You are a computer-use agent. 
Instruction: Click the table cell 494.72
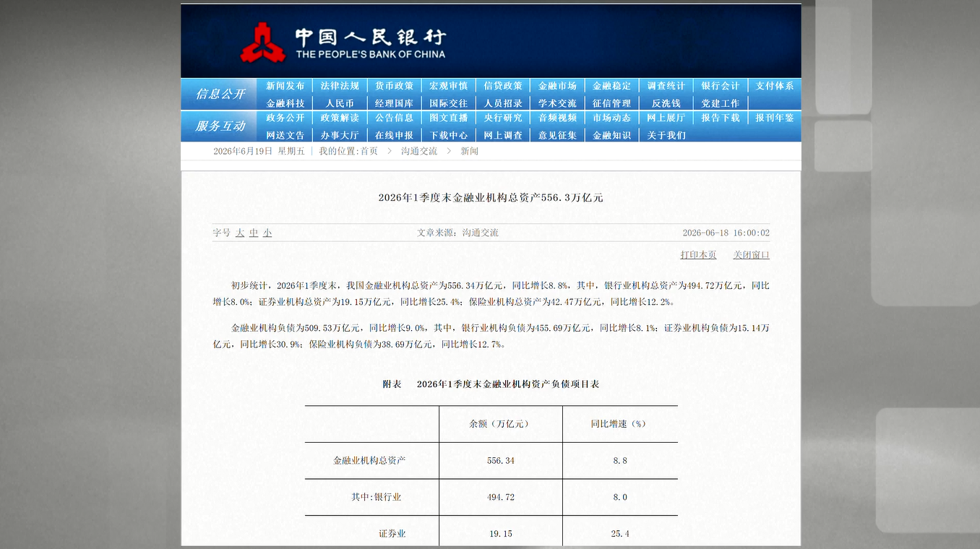[501, 497]
